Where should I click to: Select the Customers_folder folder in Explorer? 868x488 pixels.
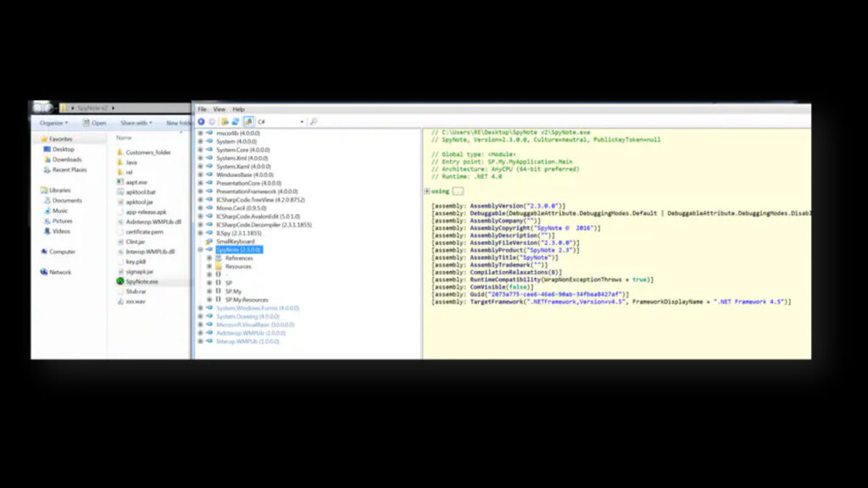[147, 152]
